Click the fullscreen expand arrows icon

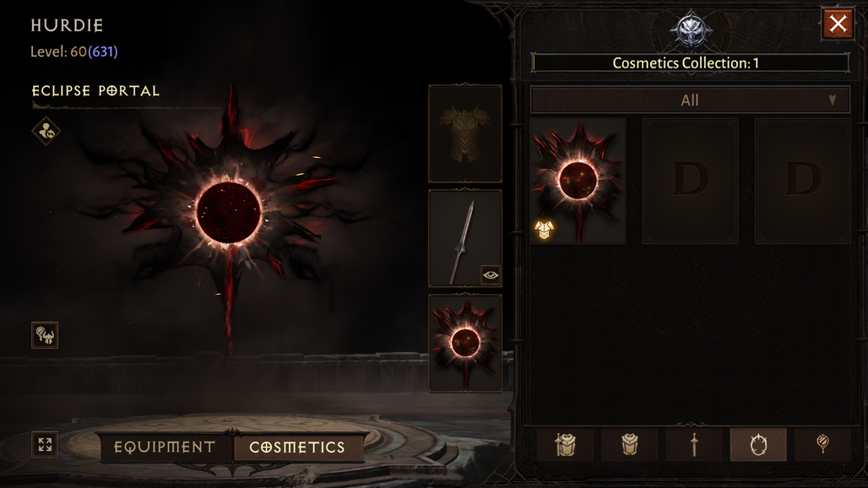click(x=45, y=444)
